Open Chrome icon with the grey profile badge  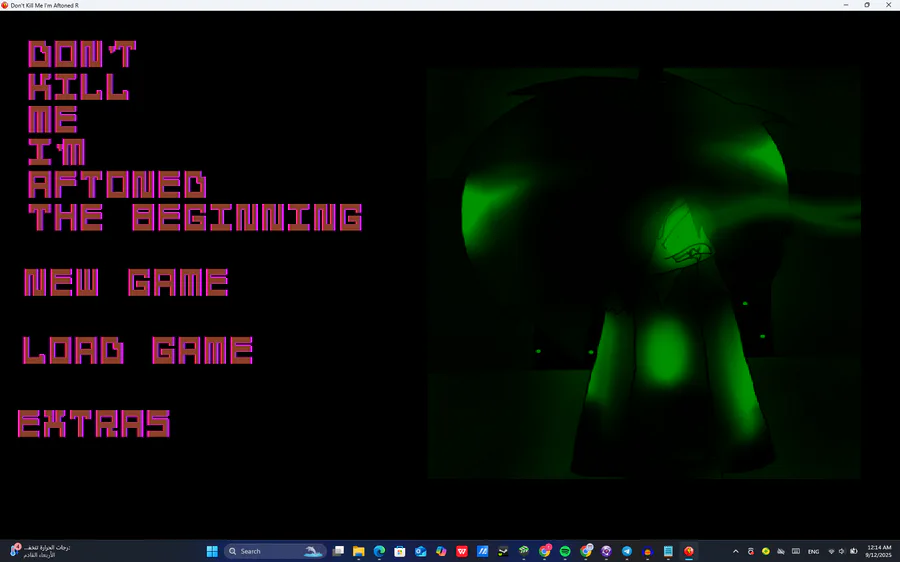pos(585,551)
